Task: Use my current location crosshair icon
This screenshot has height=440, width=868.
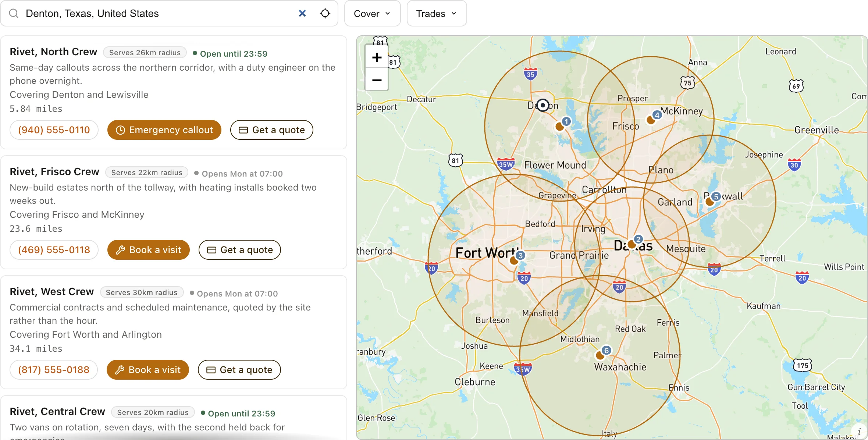Action: 325,14
